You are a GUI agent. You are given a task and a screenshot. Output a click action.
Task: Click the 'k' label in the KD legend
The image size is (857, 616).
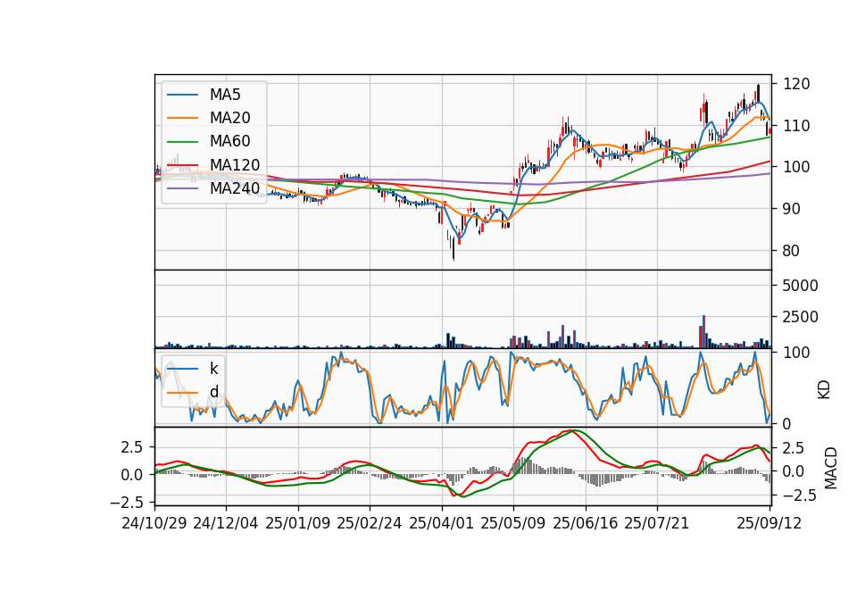[x=213, y=369]
